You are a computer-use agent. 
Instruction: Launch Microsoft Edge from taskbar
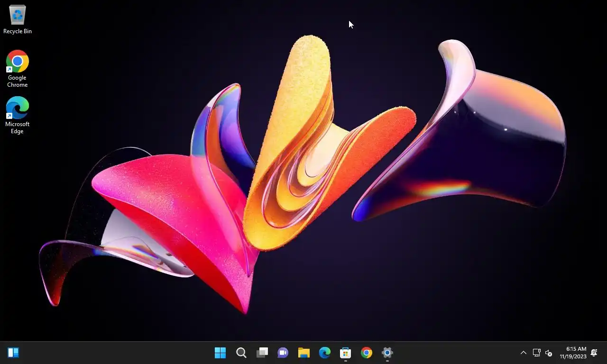(325, 353)
